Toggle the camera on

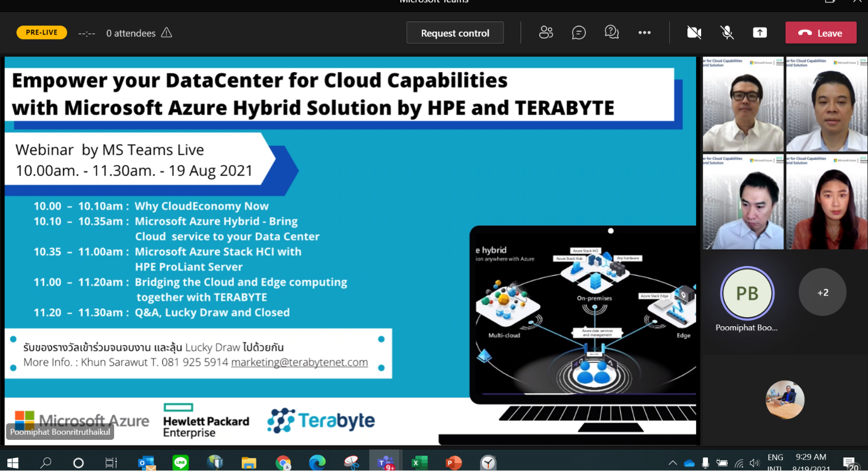pyautogui.click(x=694, y=32)
